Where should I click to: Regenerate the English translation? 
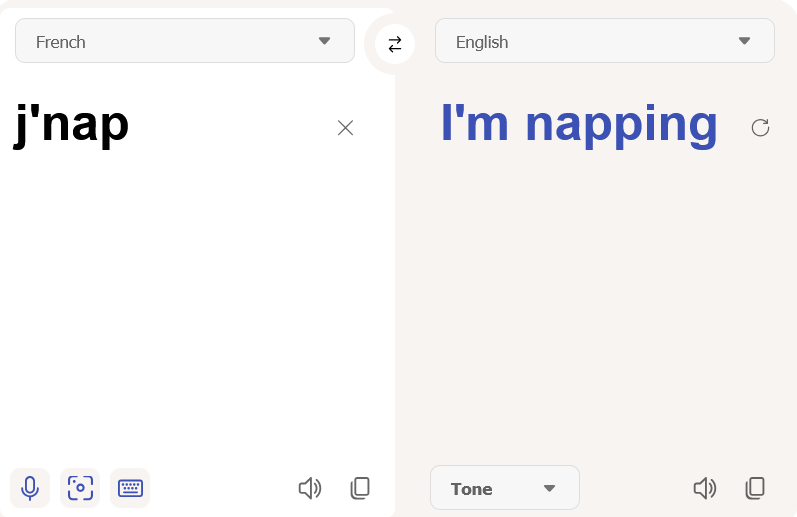(x=760, y=128)
